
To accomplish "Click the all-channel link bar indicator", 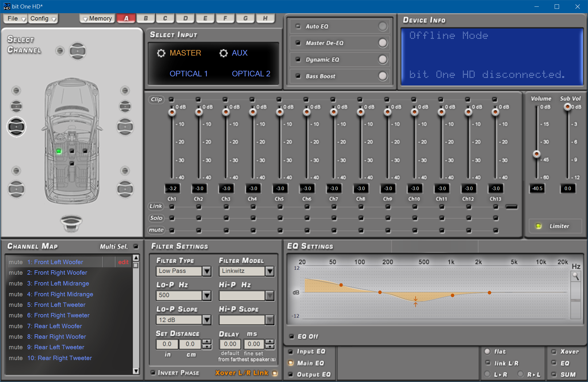I will click(512, 207).
